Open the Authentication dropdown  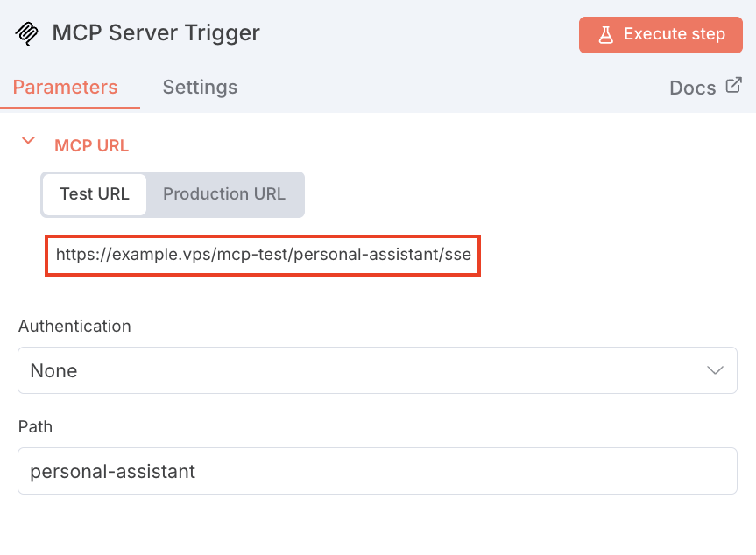coord(378,370)
